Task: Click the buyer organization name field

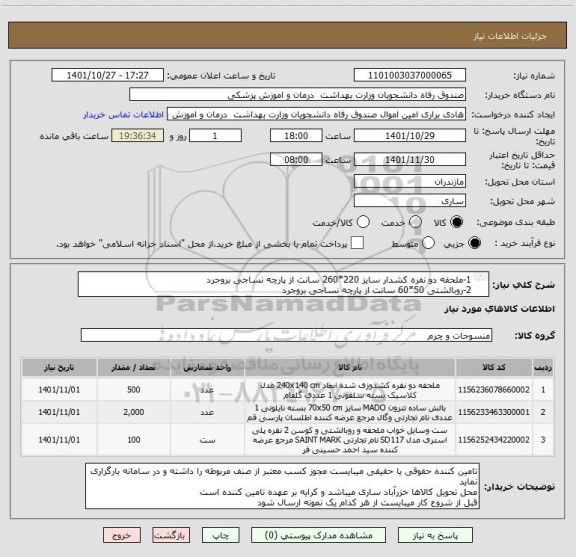Action: [x=298, y=95]
